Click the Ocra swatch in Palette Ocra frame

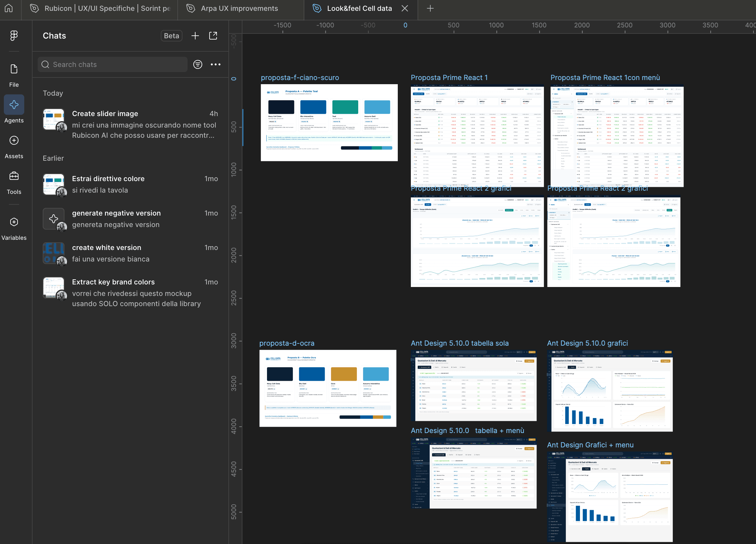344,374
